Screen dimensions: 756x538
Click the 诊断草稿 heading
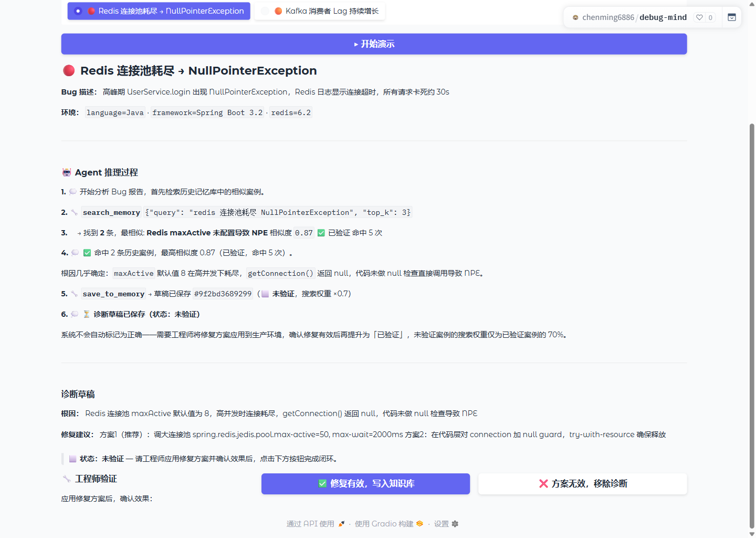[x=78, y=394]
